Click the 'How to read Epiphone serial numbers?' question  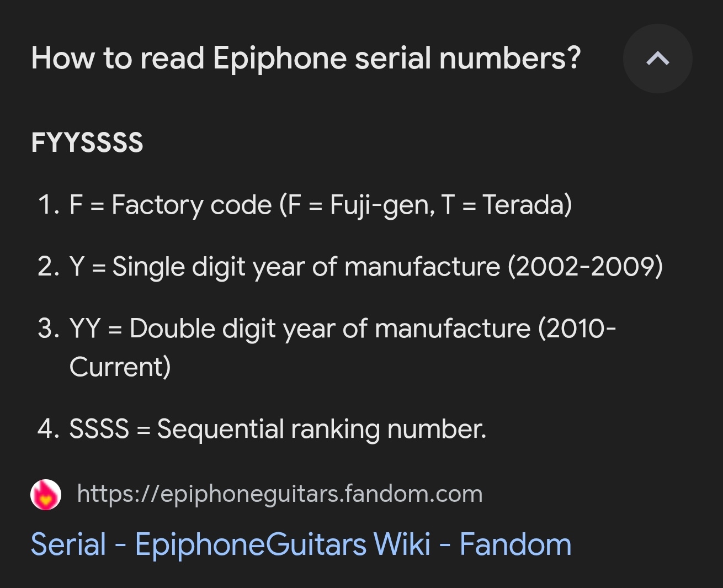306,58
